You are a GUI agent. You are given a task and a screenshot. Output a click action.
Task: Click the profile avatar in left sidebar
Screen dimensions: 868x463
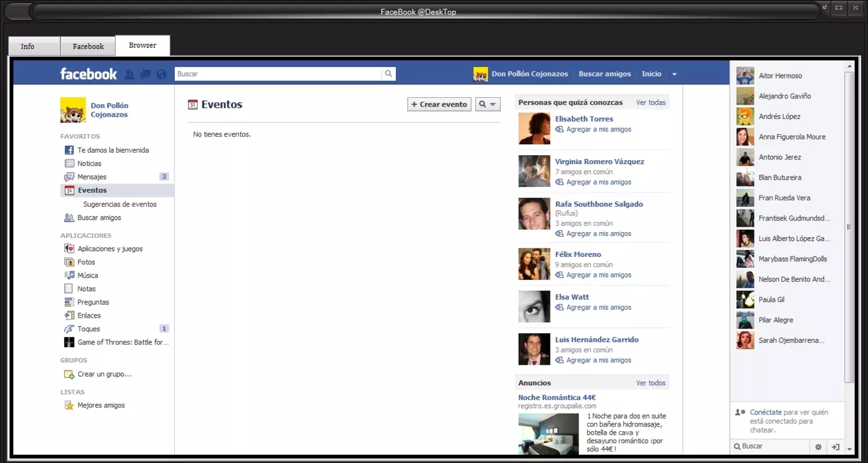tap(73, 110)
